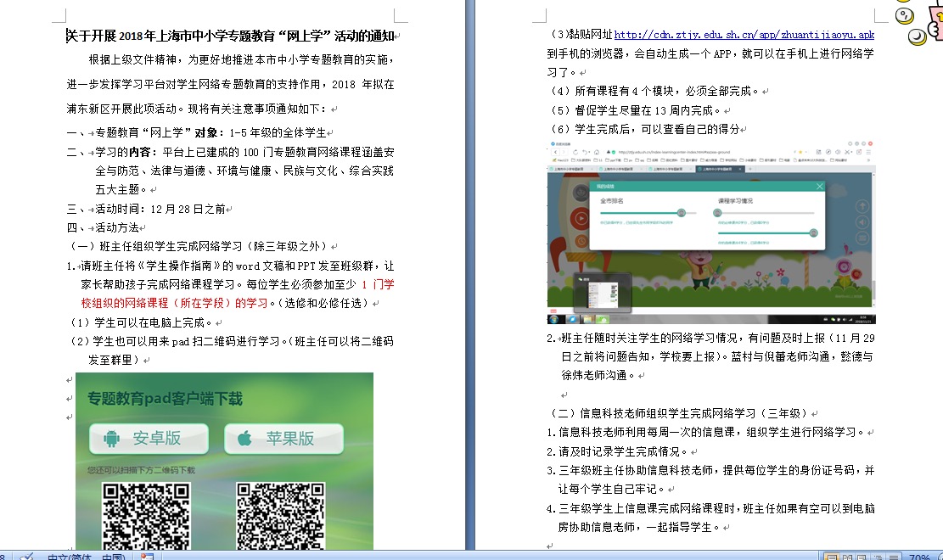Click the Android robot icon on 安卓版
This screenshot has width=943, height=560.
[111, 439]
